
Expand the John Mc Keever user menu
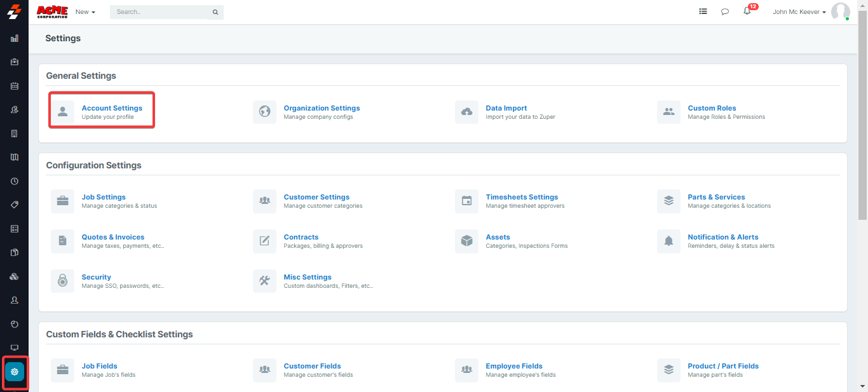[x=799, y=12]
